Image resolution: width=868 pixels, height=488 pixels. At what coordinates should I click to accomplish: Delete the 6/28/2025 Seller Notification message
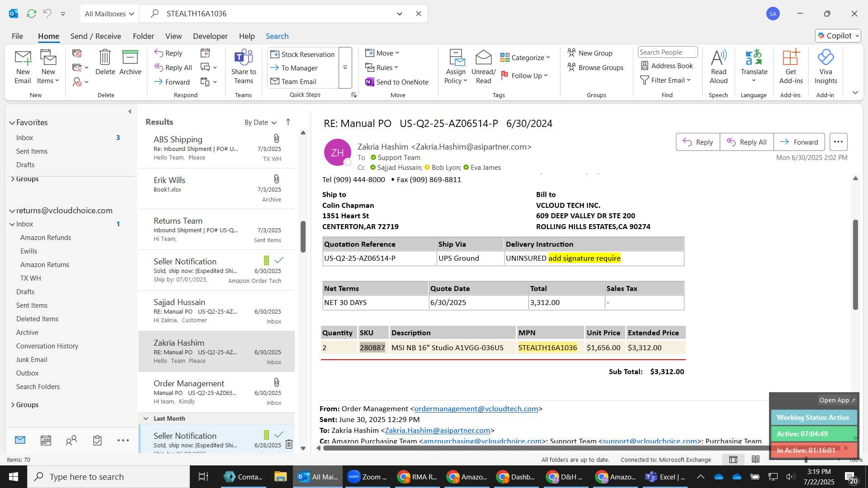point(289,445)
